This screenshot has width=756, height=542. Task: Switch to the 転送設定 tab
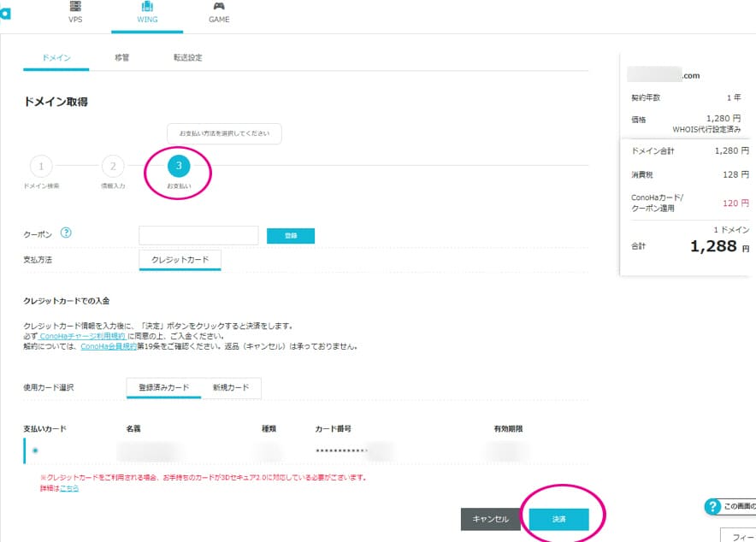point(188,58)
